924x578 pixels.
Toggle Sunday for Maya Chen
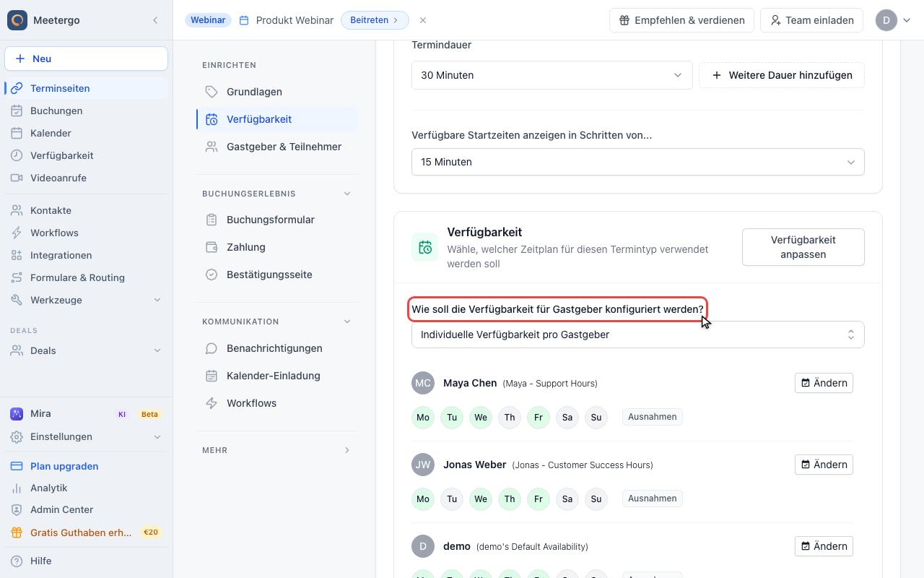[x=596, y=417]
